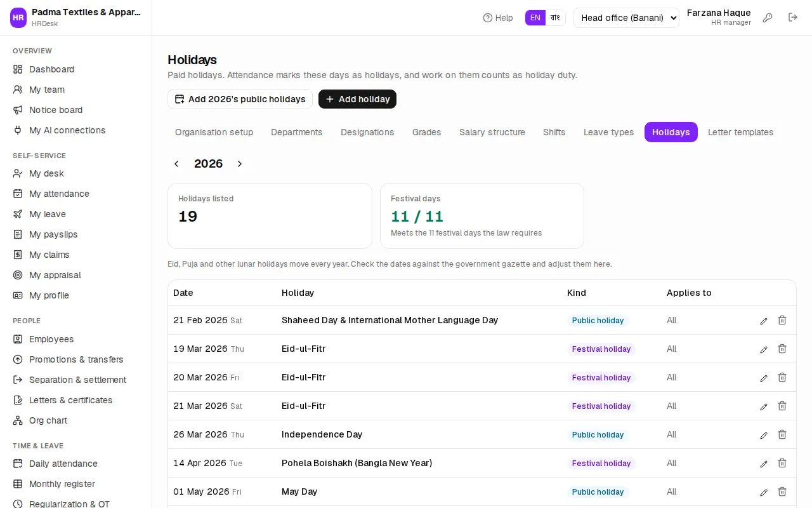Delete the Shaheed Day holiday row
812x508 pixels.
pos(782,321)
